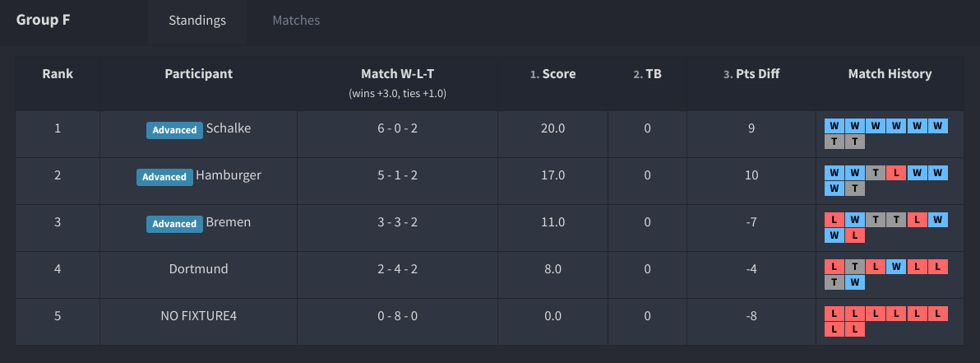Viewport: 980px width, 363px height.
Task: Click Bremen's first L badge in match history
Action: [x=834, y=220]
